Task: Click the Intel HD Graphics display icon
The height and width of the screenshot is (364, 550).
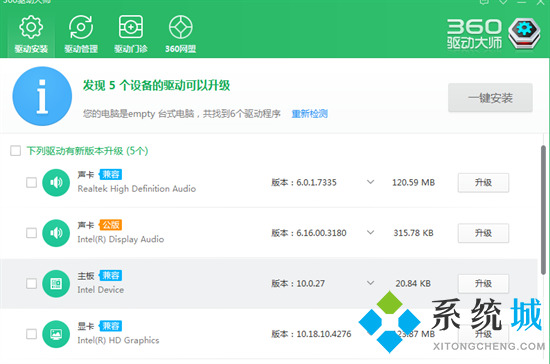Action: click(x=56, y=334)
